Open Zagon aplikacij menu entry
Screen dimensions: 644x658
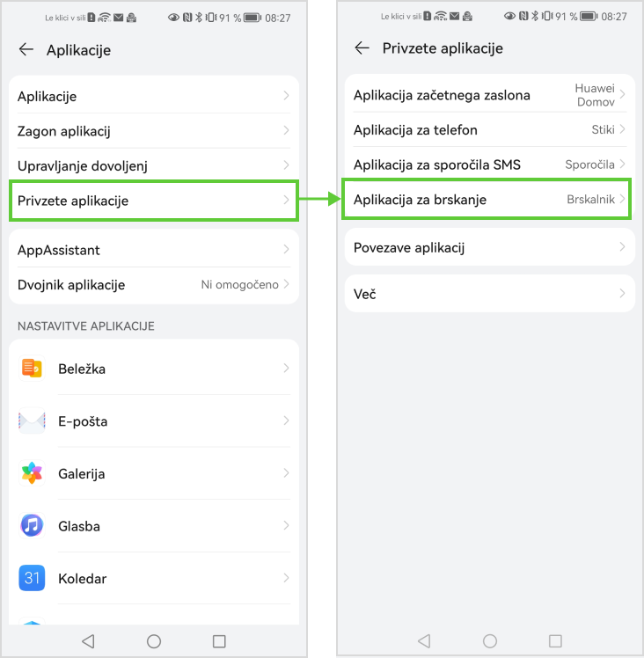(154, 131)
